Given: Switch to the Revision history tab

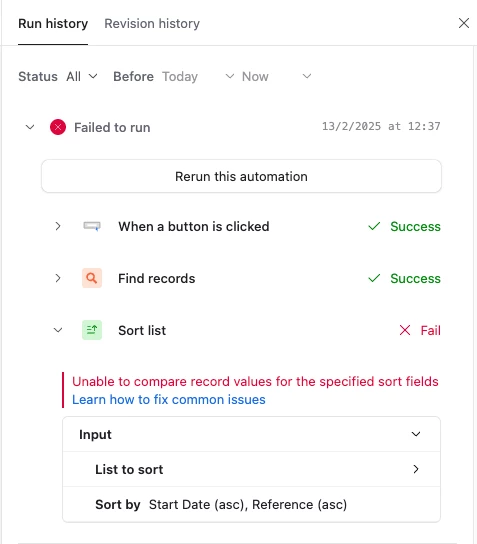Looking at the screenshot, I should click(x=152, y=24).
